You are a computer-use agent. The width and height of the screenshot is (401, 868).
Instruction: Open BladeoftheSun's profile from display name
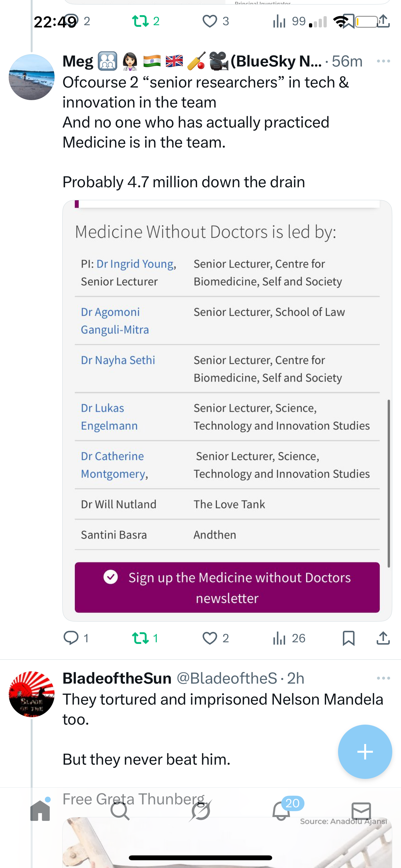(117, 678)
